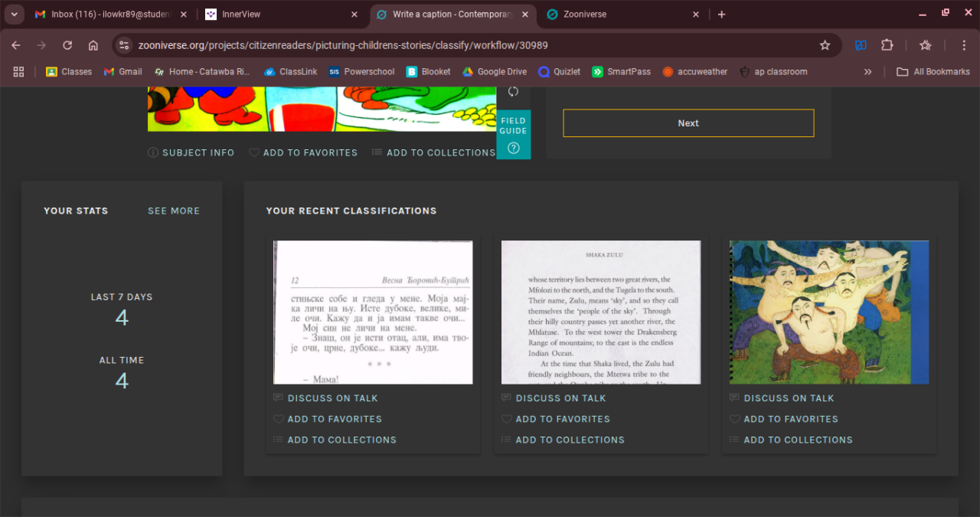Open the Powerschool bookmark
The width and height of the screenshot is (980, 517).
361,71
